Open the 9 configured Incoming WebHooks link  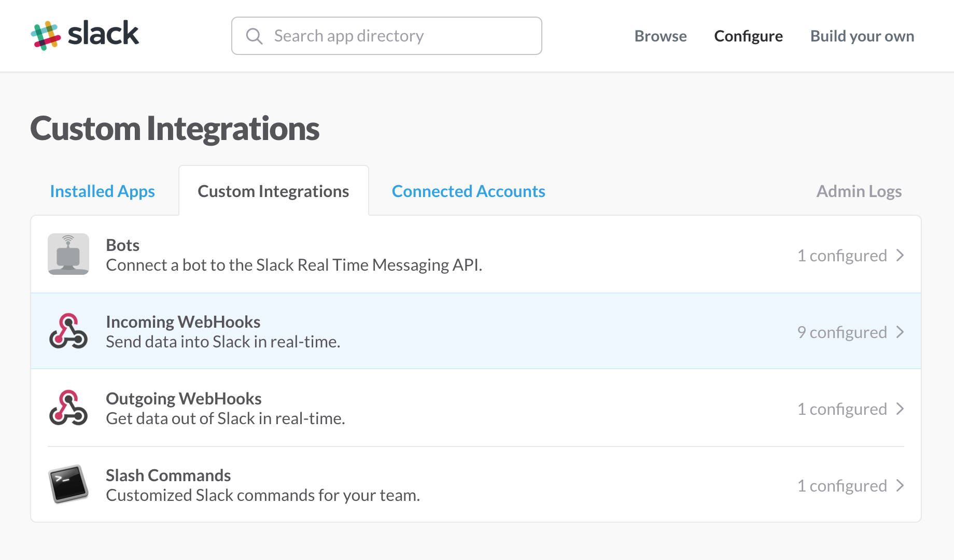click(x=842, y=332)
